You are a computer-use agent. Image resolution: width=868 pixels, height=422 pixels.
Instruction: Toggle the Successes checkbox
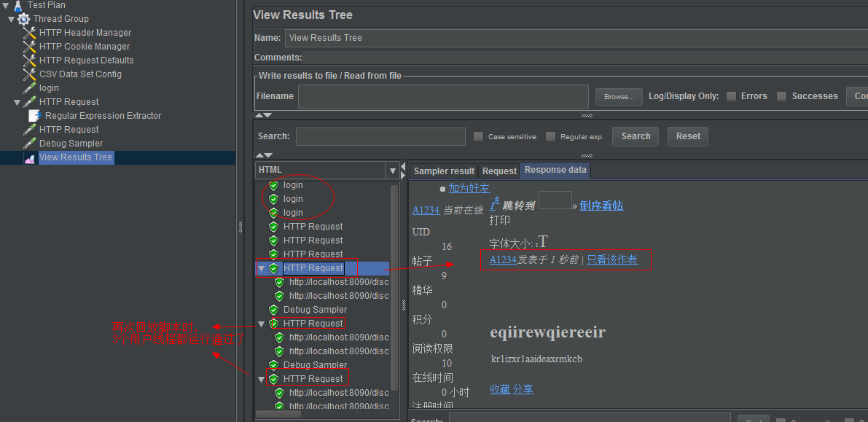[782, 96]
